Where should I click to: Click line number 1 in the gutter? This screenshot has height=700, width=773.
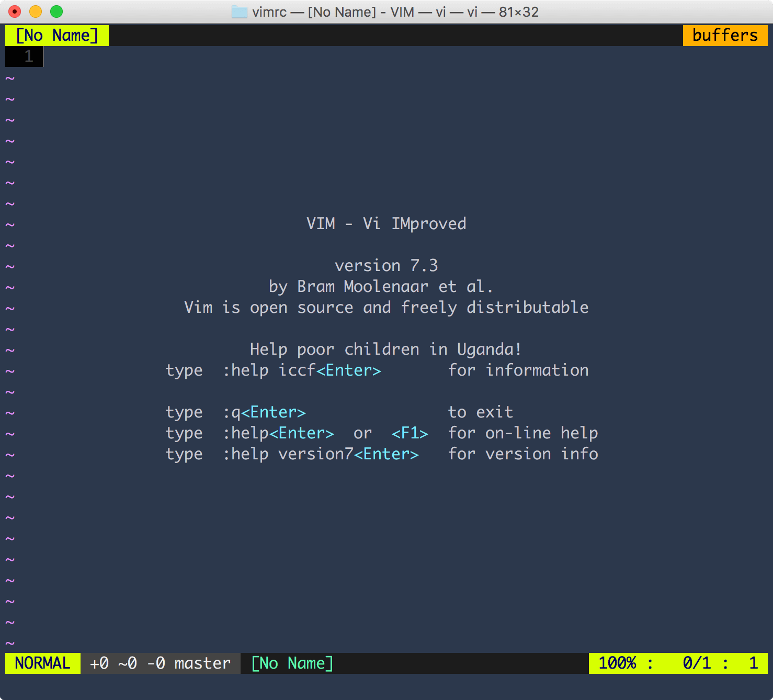(x=29, y=57)
